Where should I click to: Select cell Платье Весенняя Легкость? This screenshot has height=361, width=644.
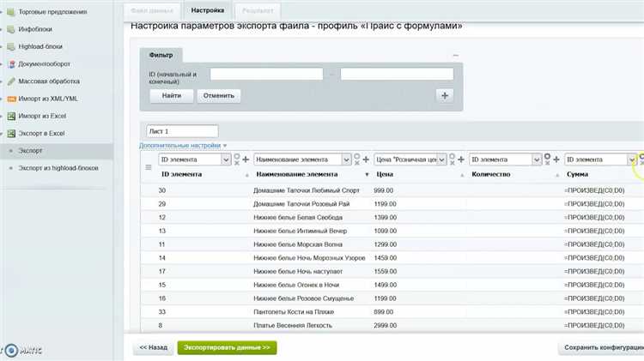coord(293,325)
